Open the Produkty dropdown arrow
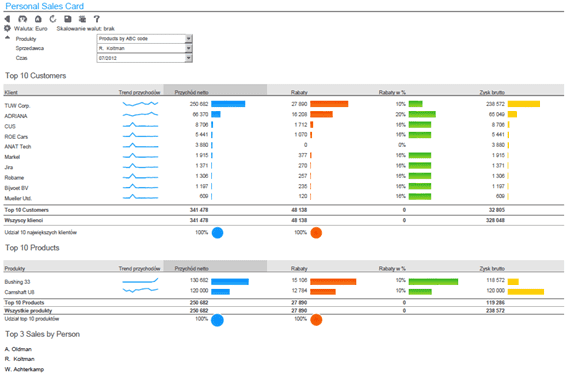The image size is (567, 377). click(x=188, y=39)
